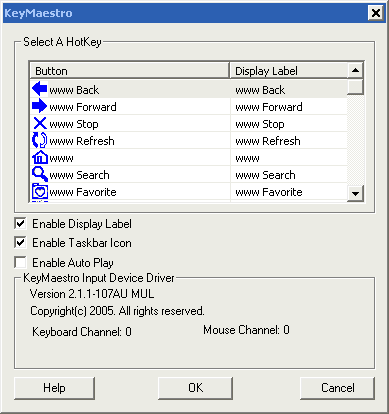389x414 pixels.
Task: Click 'www Search' in Display Label column
Action: coord(265,175)
